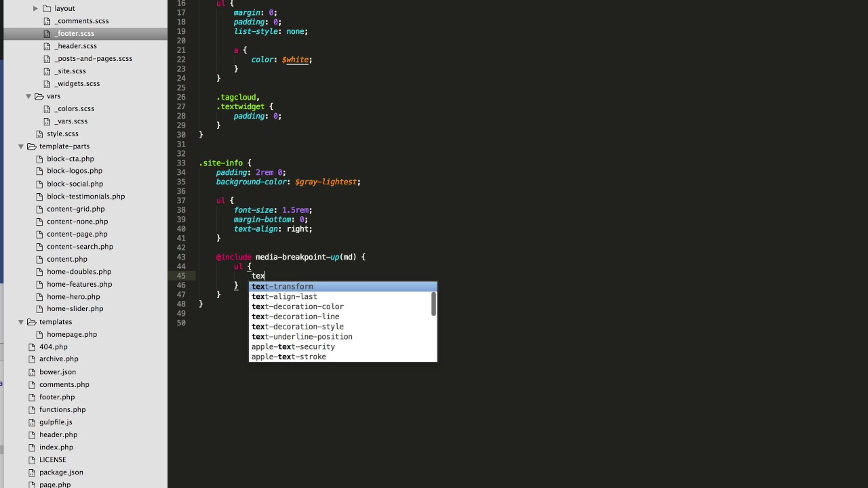The height and width of the screenshot is (488, 868).
Task: Click the archive.php file icon
Action: click(32, 359)
